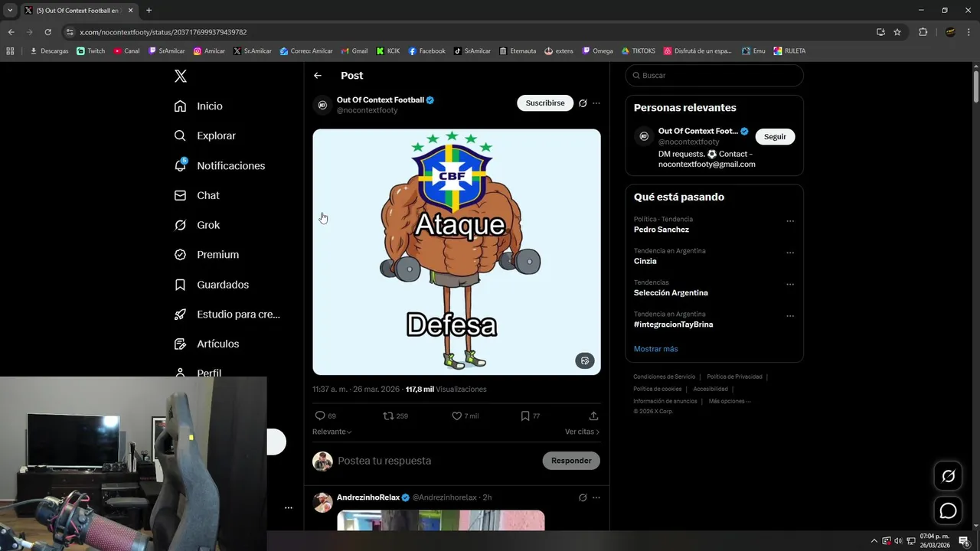Open AndrezinhoRelax profile name

tap(368, 497)
